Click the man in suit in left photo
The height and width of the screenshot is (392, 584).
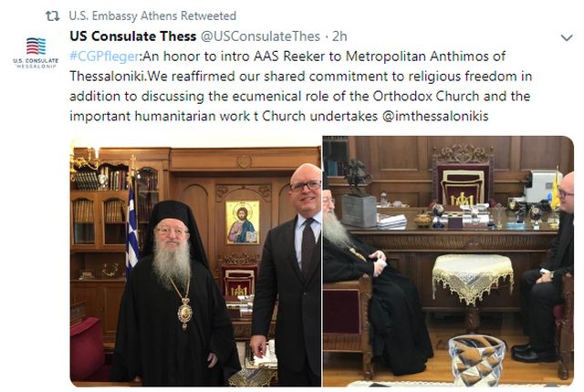(x=287, y=273)
